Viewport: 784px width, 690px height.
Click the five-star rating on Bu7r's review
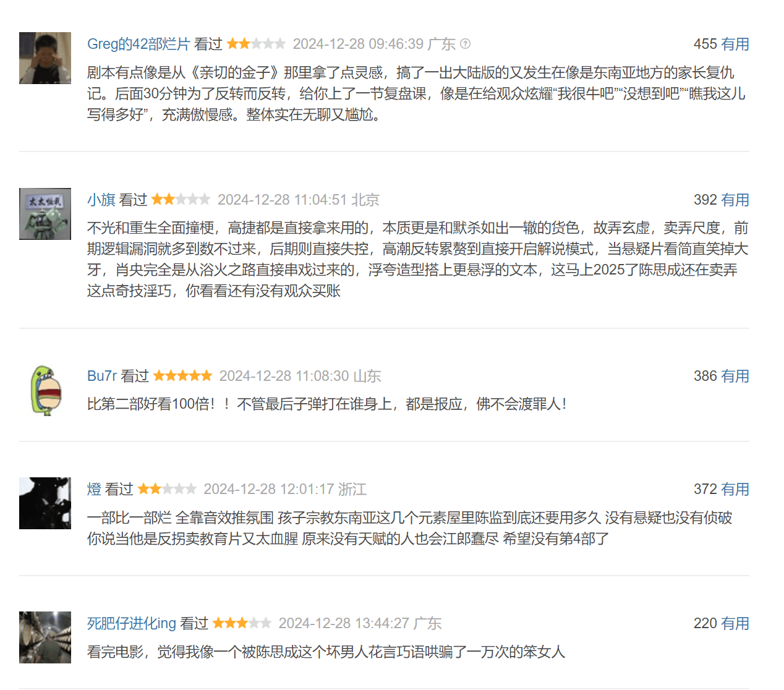tap(182, 375)
